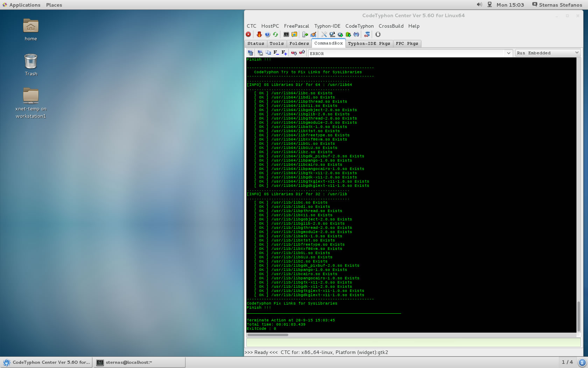This screenshot has height=368, width=588.
Task: Click the green package with down-arrow icon
Action: pos(348,34)
